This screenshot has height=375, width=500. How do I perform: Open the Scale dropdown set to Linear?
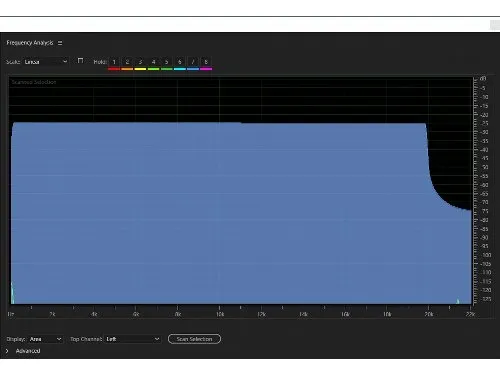[x=46, y=62]
